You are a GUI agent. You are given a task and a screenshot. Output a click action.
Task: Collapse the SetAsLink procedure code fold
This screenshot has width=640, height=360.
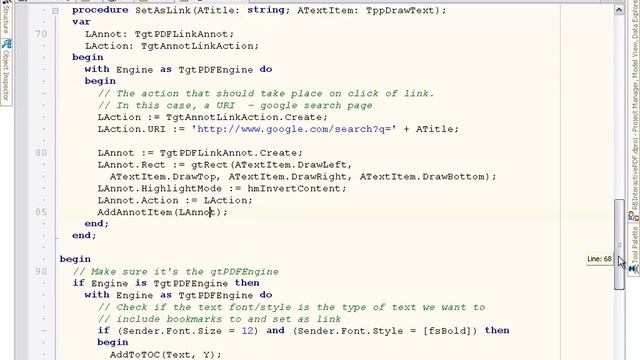pyautogui.click(x=56, y=11)
